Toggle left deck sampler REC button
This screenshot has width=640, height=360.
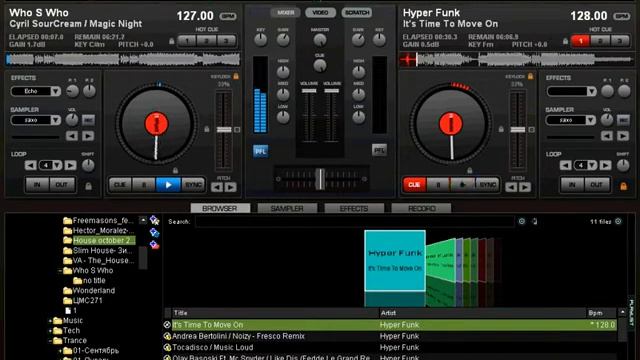88,120
